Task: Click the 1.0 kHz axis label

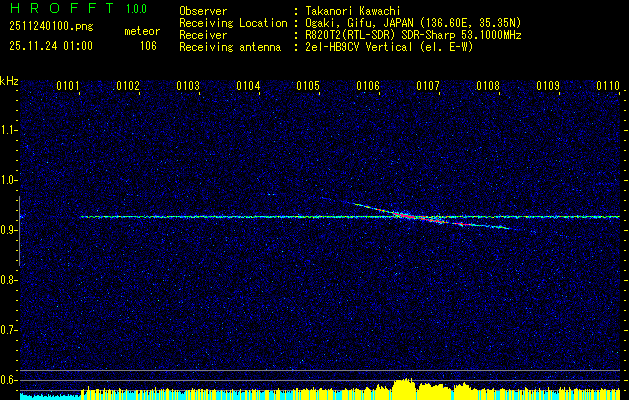Action: point(8,180)
